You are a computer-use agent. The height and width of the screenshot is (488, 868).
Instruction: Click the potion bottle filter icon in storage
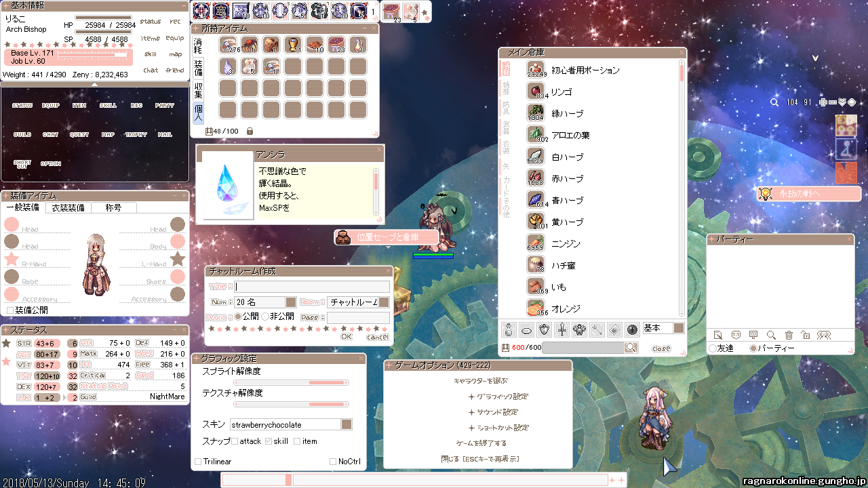point(509,329)
